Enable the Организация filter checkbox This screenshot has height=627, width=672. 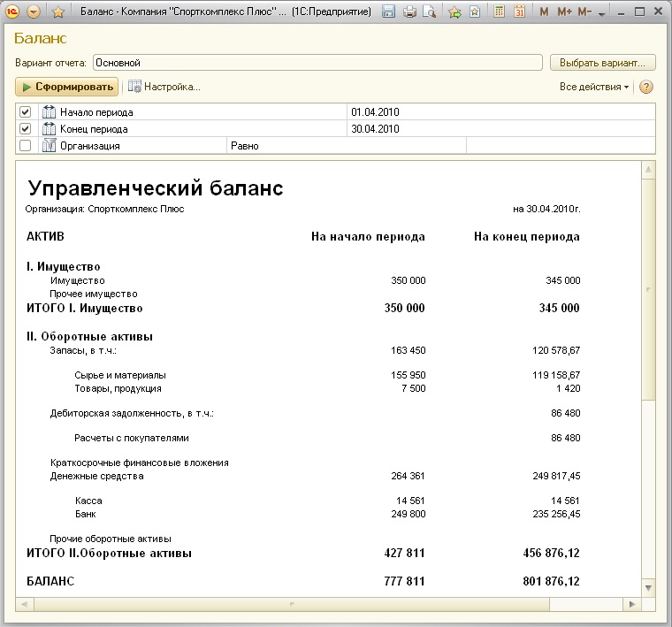26,145
